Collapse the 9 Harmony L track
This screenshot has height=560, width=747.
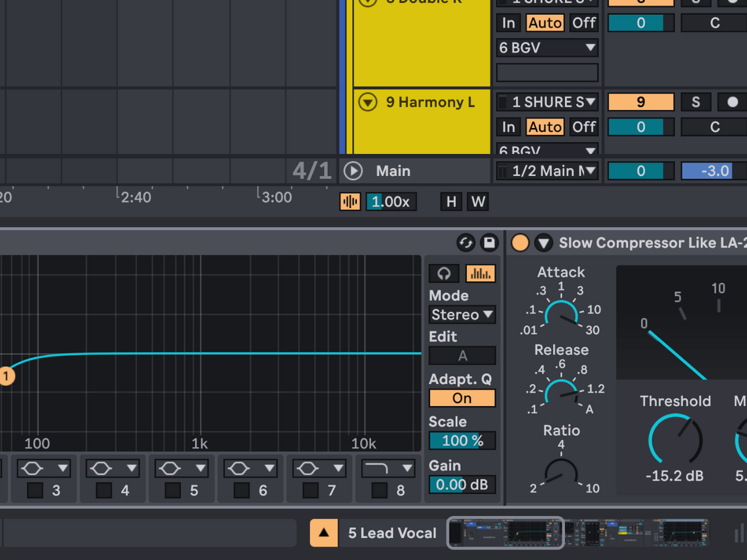(368, 102)
